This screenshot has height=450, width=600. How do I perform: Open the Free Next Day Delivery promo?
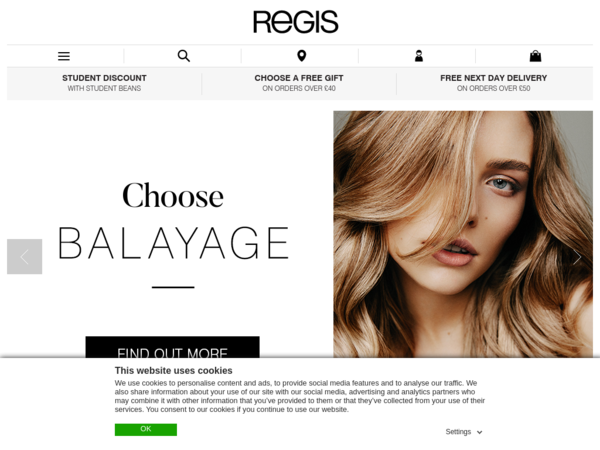494,83
